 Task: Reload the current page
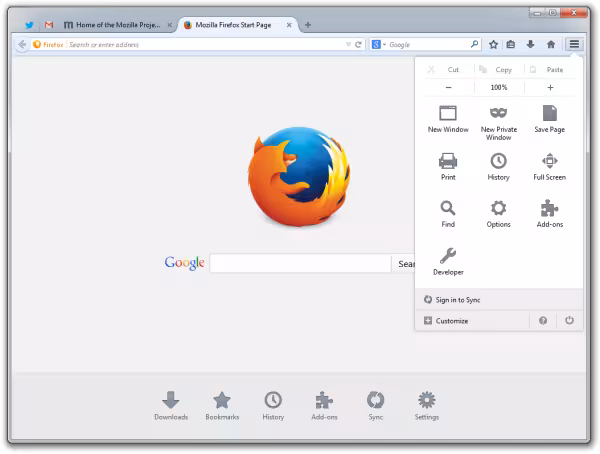point(358,44)
